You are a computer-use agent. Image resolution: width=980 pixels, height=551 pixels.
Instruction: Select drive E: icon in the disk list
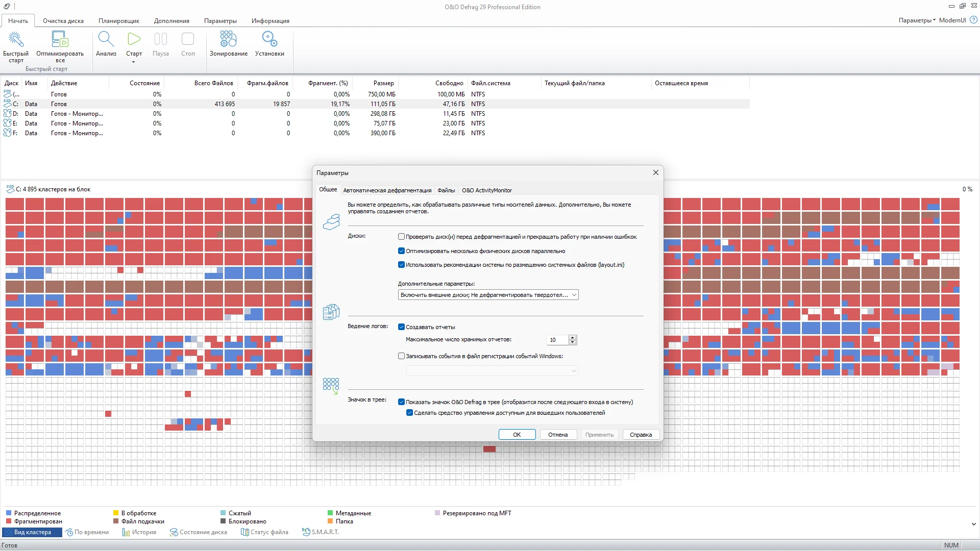(x=8, y=123)
